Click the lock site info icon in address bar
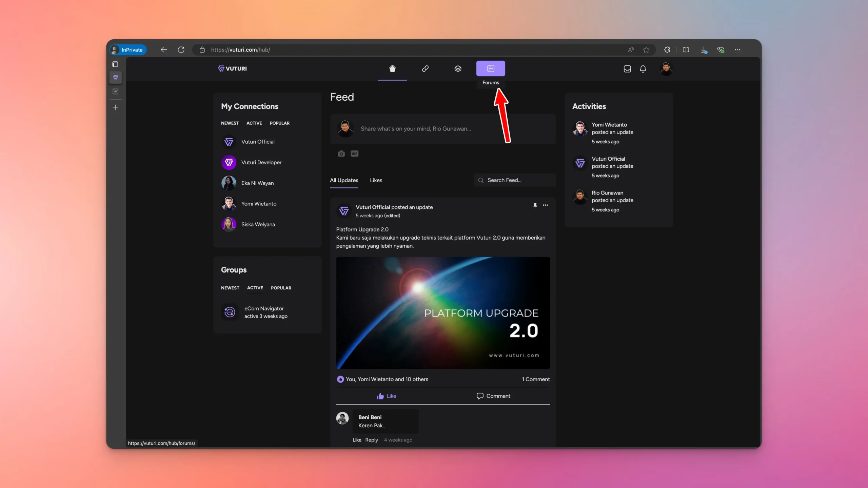 [x=202, y=50]
